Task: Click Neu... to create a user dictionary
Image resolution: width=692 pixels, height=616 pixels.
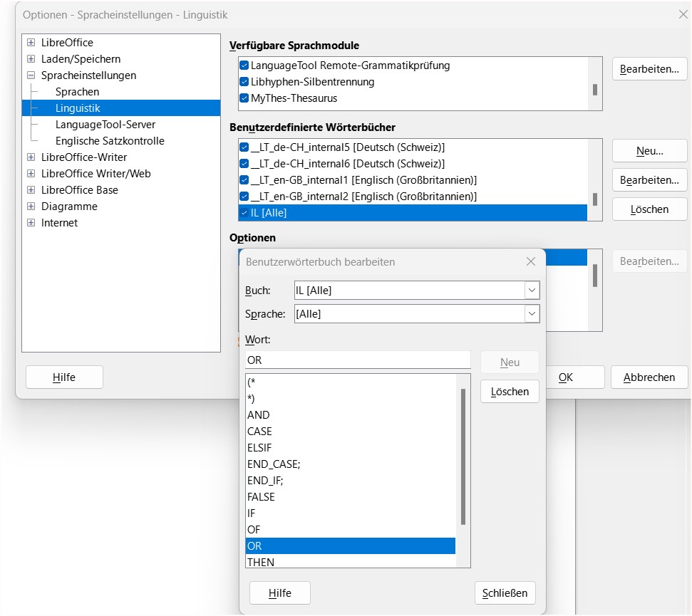Action: tap(649, 151)
